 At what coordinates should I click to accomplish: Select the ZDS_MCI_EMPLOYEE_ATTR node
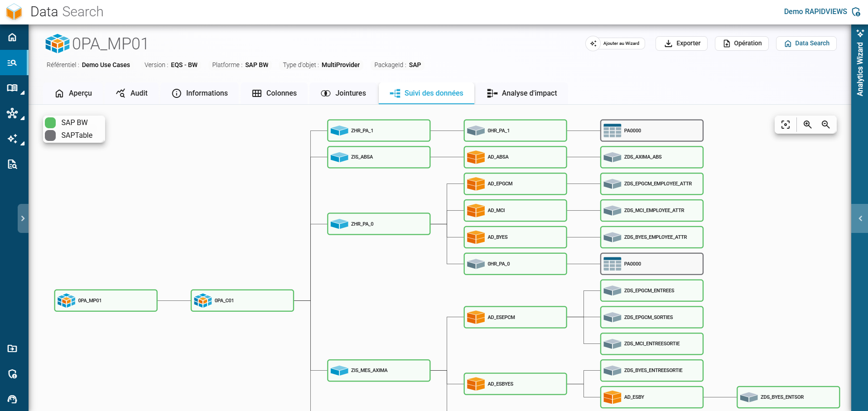click(x=652, y=210)
